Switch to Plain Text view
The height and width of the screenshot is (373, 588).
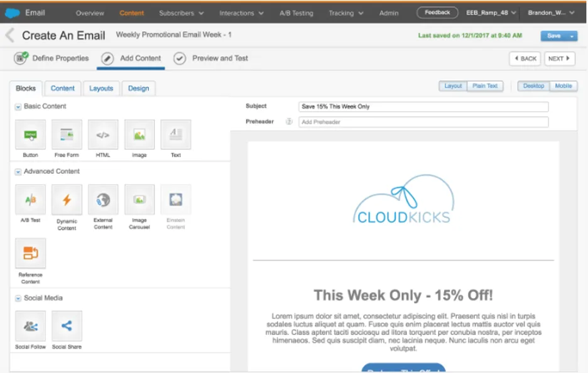[x=485, y=86]
